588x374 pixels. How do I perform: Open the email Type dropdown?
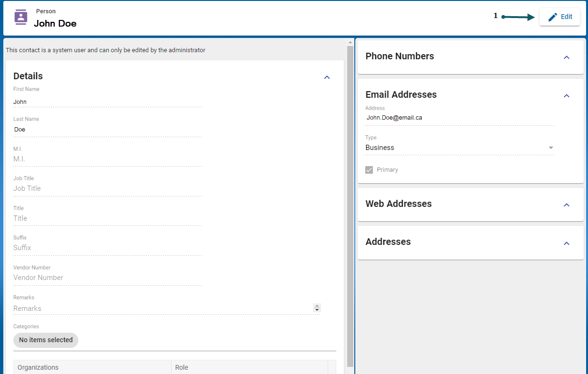(x=459, y=148)
